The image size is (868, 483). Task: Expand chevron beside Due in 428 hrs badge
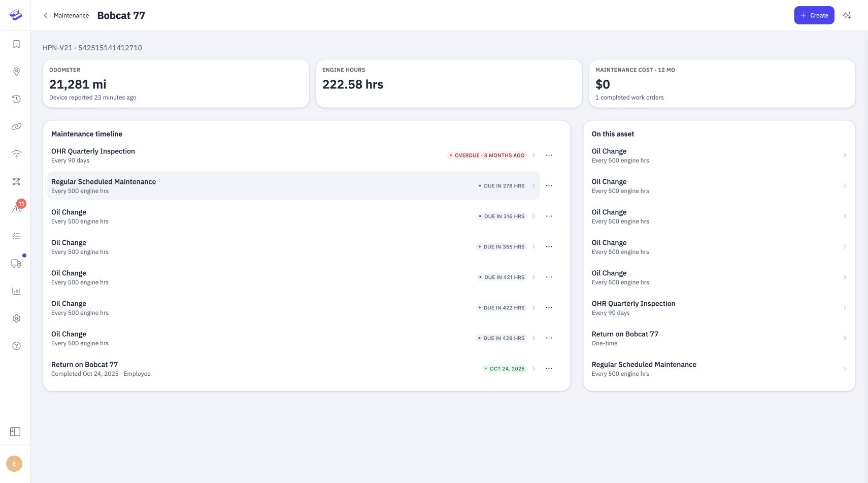point(533,338)
